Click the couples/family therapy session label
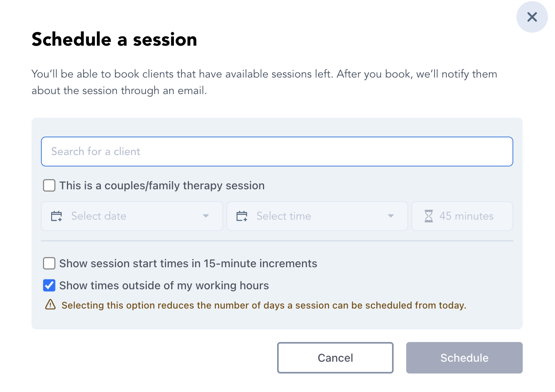This screenshot has width=555, height=392. 162,185
